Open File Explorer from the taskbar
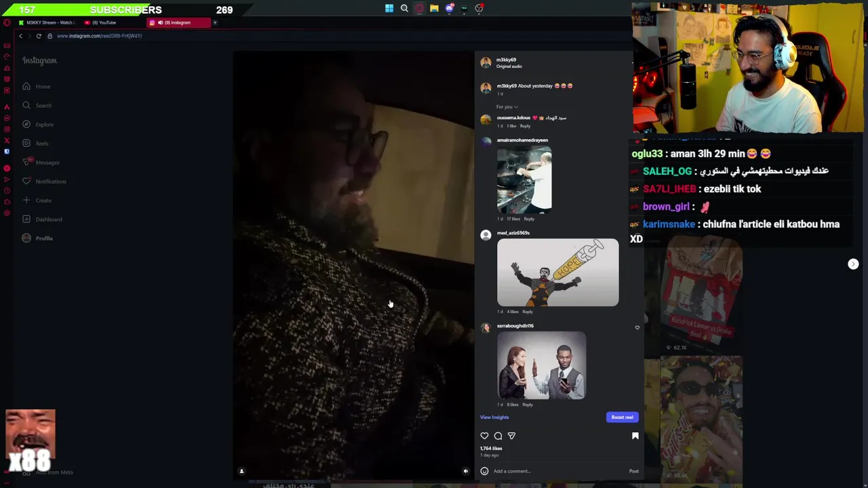Image resolution: width=868 pixels, height=488 pixels. click(434, 9)
